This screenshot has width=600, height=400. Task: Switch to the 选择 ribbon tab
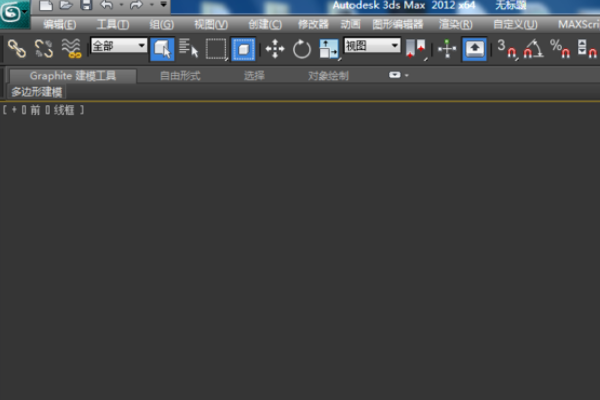(x=254, y=76)
